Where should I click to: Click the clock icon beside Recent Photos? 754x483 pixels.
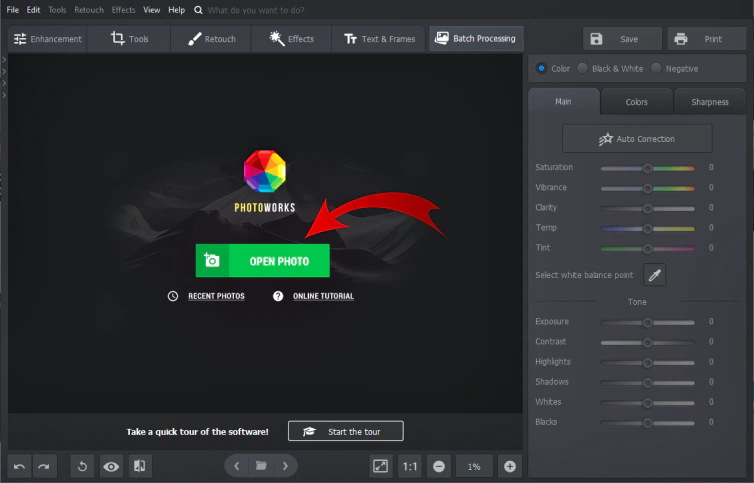tap(173, 296)
